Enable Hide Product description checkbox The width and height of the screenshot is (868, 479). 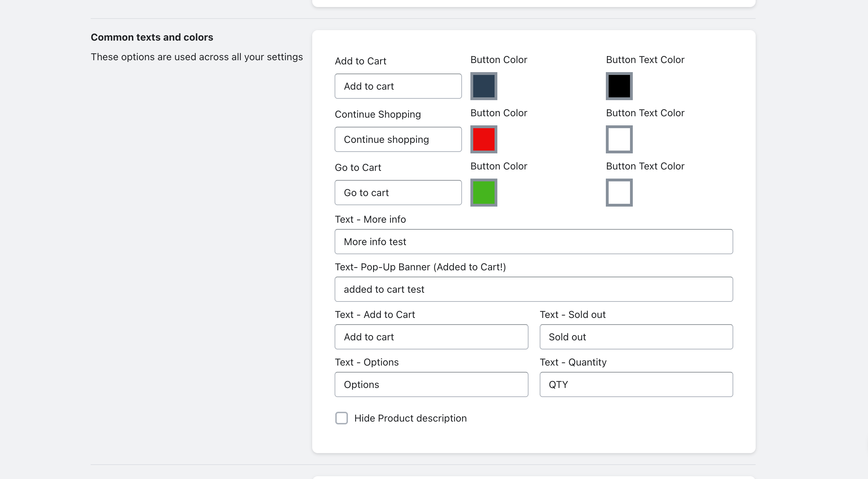tap(342, 418)
